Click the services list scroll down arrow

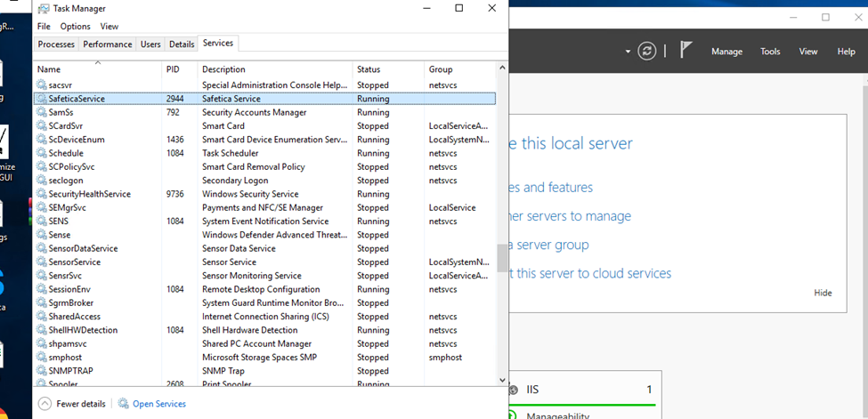pos(502,380)
